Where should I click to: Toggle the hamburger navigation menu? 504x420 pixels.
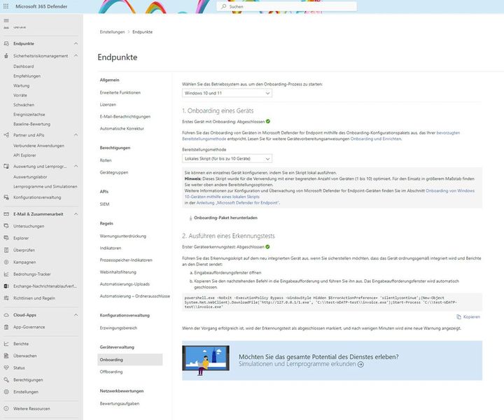(6, 20)
